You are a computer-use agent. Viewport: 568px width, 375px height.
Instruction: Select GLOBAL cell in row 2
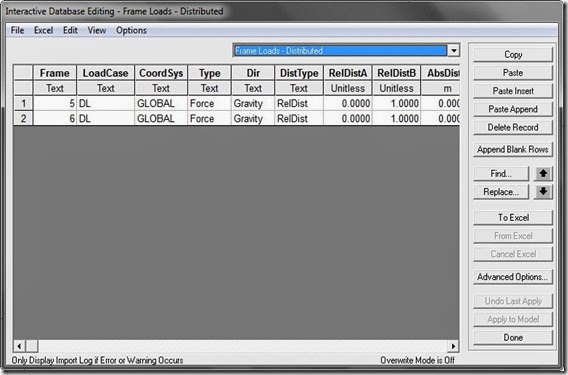(x=161, y=118)
